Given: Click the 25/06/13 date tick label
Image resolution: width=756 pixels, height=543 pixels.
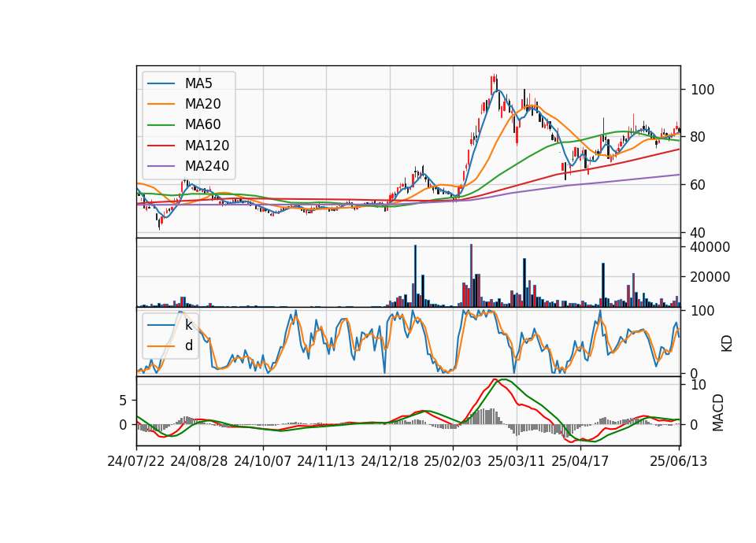Looking at the screenshot, I should (x=678, y=462).
